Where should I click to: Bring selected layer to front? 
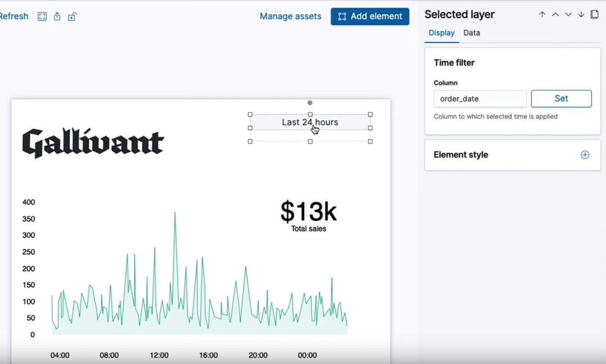pyautogui.click(x=542, y=15)
